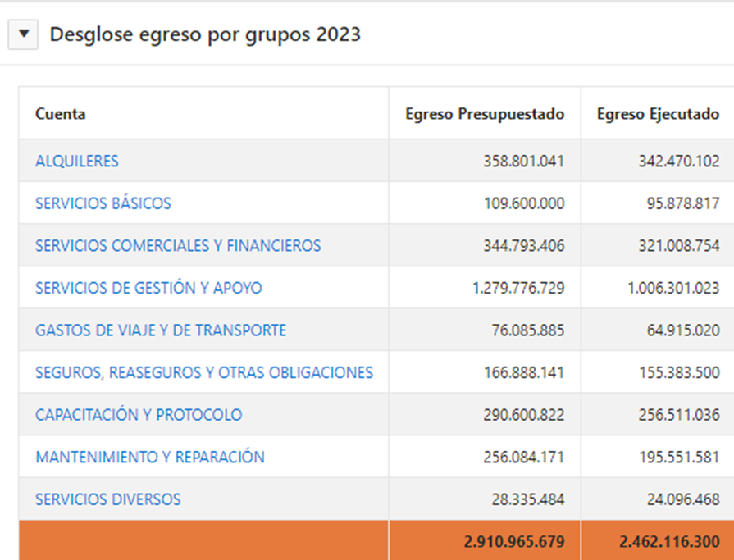Open GASTOS DE VIAJE Y DE TRANSPORTE link
The height and width of the screenshot is (560, 734).
[x=161, y=330]
